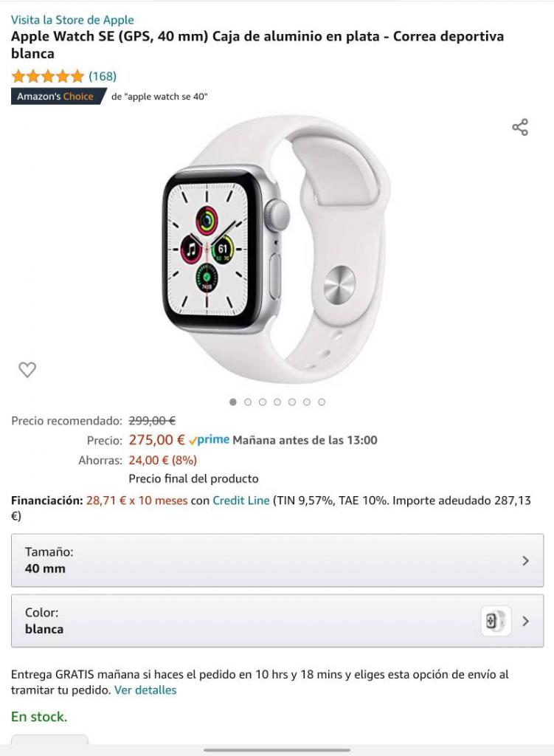Viewport: 554px width, 756px height.
Task: Tap the Apple Watch product image
Action: (276, 248)
